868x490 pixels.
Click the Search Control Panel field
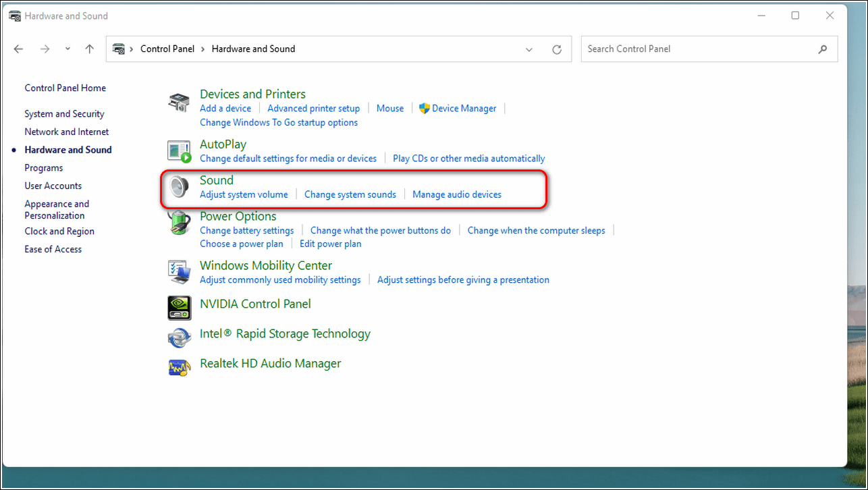(x=699, y=49)
